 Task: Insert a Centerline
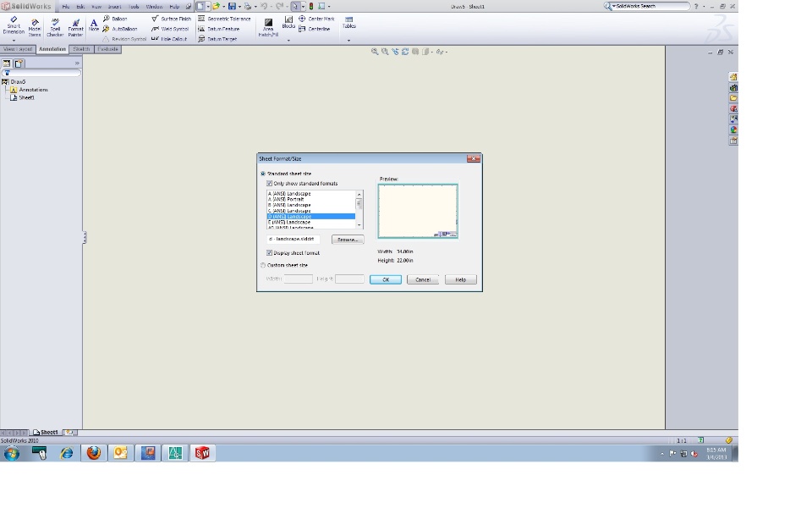tap(315, 29)
